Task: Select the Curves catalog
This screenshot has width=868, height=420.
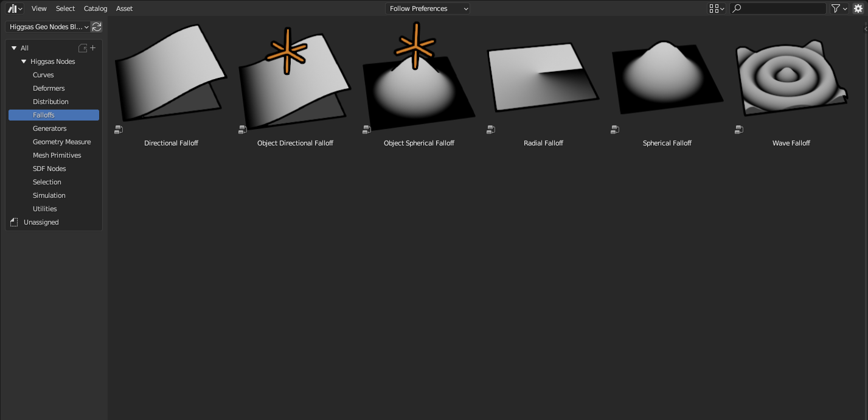Action: tap(43, 75)
